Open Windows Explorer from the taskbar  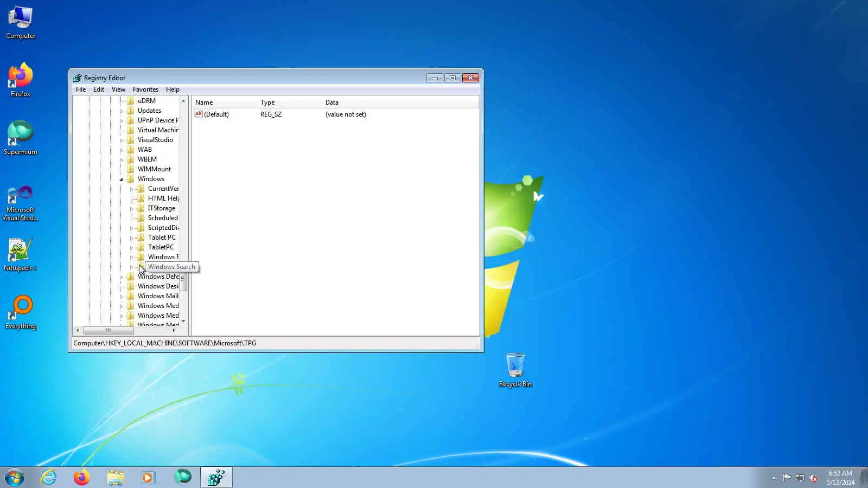tap(116, 478)
